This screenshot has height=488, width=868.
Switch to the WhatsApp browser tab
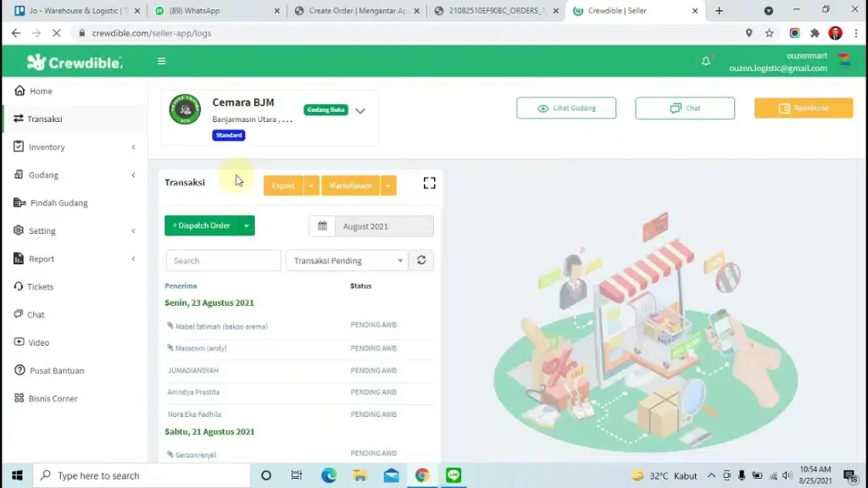[214, 11]
